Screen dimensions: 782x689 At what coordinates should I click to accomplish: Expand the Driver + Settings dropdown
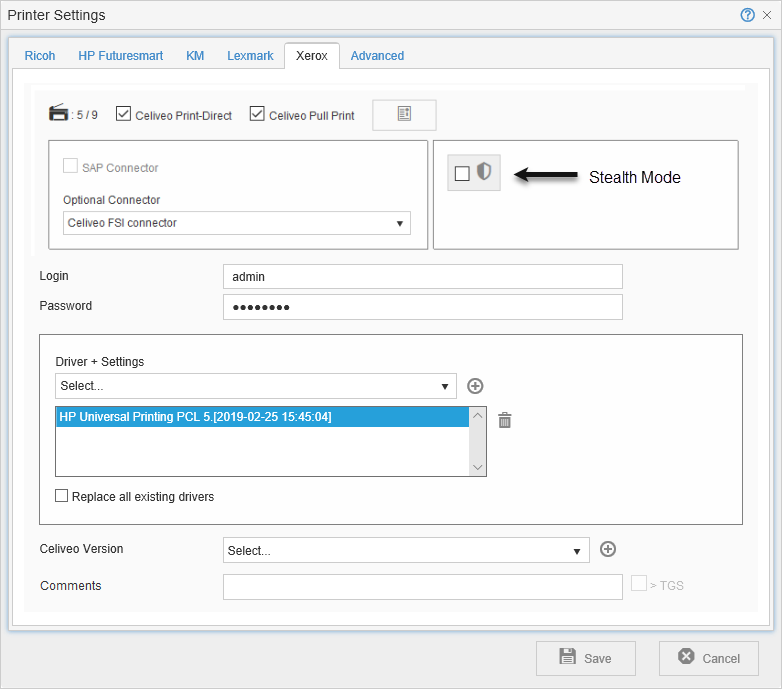[256, 386]
